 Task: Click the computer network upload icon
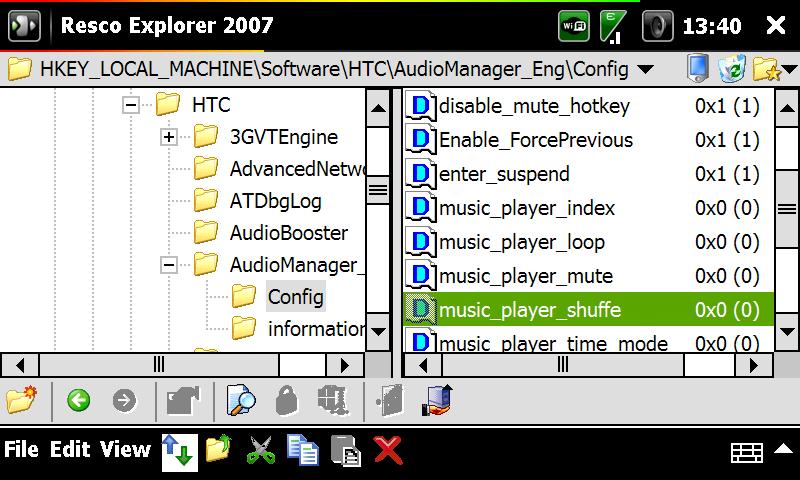tap(438, 400)
